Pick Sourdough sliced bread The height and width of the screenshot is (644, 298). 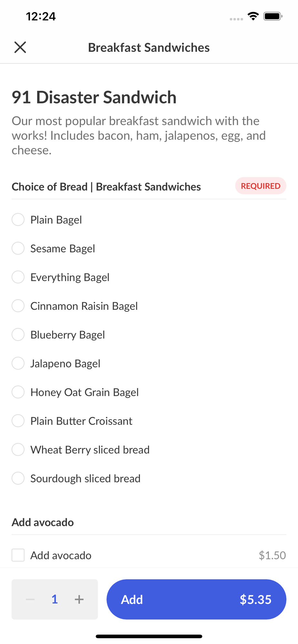coord(18,478)
